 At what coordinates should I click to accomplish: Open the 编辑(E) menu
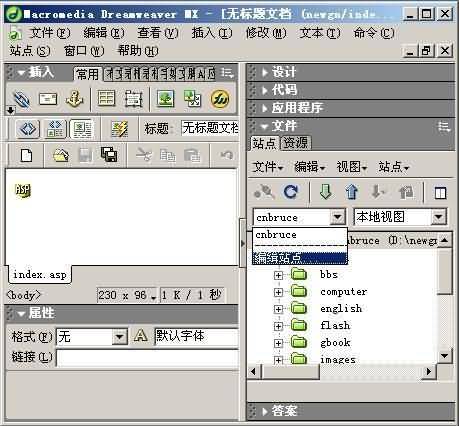click(x=104, y=33)
